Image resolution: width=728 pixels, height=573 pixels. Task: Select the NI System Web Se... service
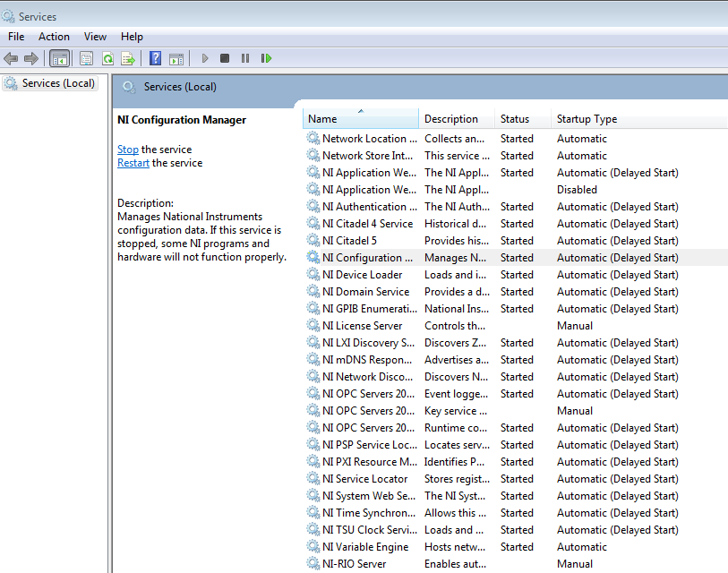pos(369,496)
